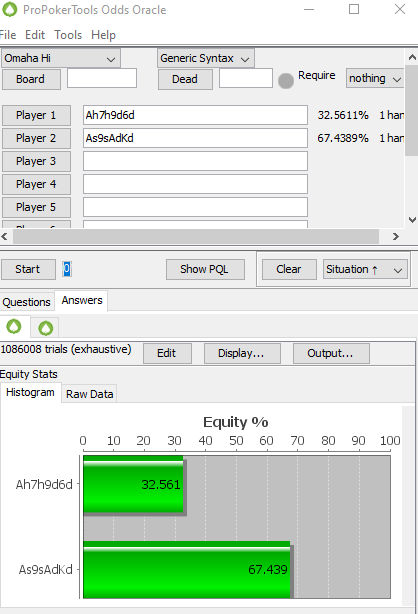Screen dimensions: 418x614
Task: Click the vertical scrollbar thumb in player panel
Action: (x=412, y=111)
